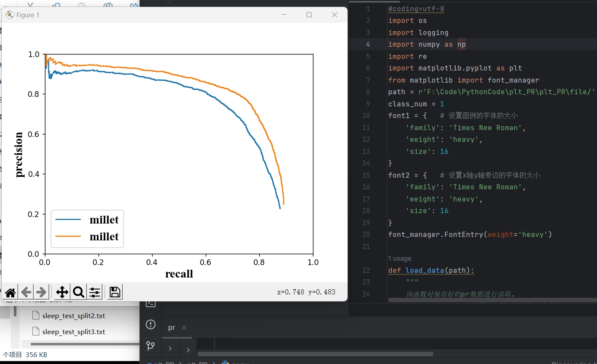Click the '#coding=utf-8' comment line
Image resolution: width=597 pixels, height=364 pixels.
click(x=416, y=9)
